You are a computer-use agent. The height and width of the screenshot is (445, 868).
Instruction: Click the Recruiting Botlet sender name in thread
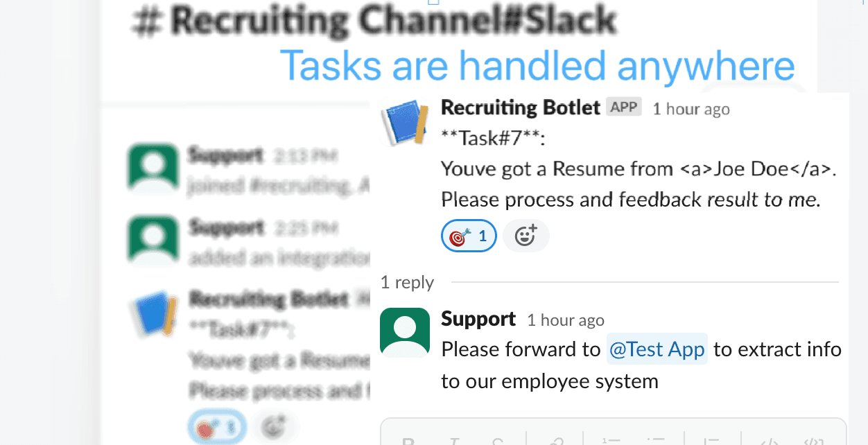(520, 108)
